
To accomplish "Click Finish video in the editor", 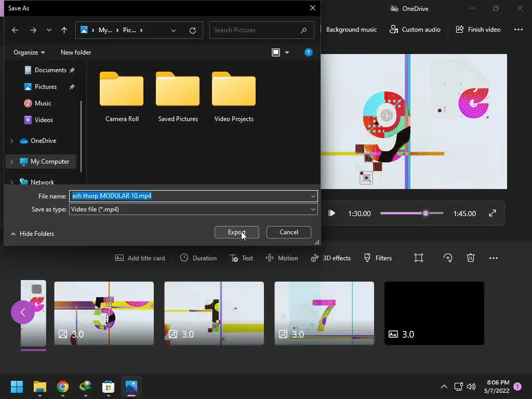I will click(x=478, y=30).
